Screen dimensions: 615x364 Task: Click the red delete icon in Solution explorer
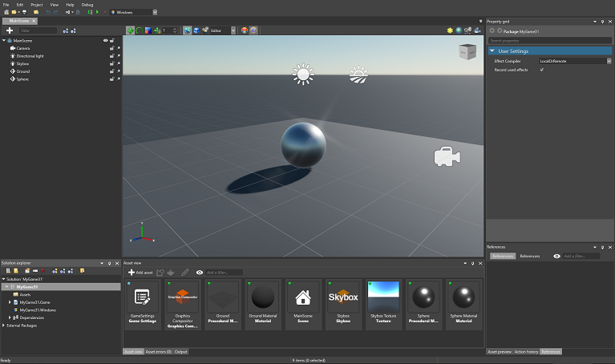coord(42,271)
